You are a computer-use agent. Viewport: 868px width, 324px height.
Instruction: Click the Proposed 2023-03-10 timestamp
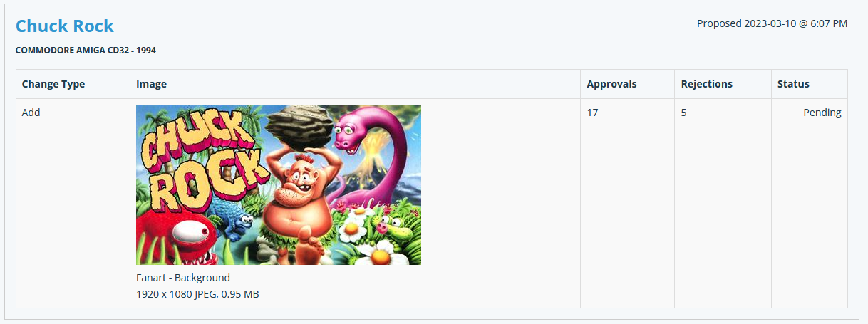tap(772, 23)
